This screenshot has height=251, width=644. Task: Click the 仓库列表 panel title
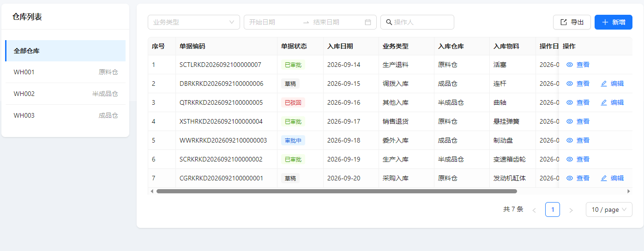click(x=27, y=17)
